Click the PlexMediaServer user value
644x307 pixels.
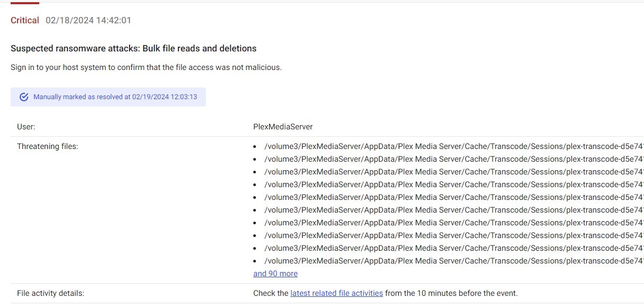coord(283,127)
